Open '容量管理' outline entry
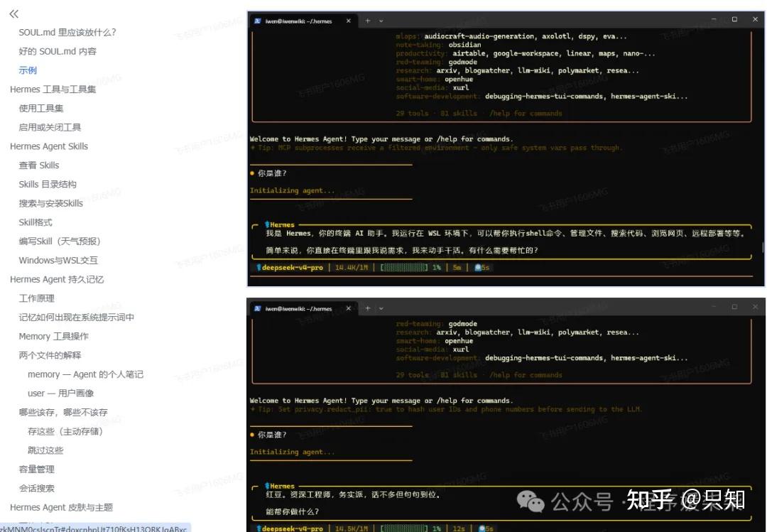The width and height of the screenshot is (767, 532). point(37,469)
